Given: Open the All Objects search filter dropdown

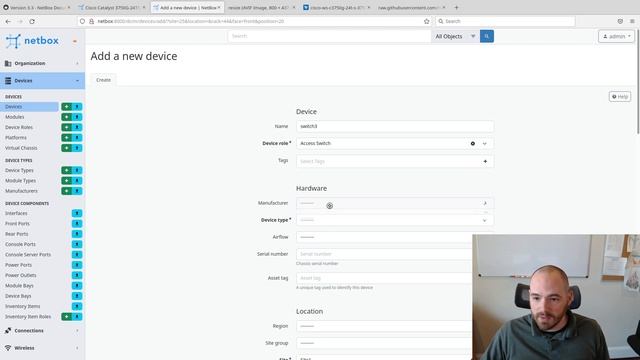Looking at the screenshot, I should 456,36.
